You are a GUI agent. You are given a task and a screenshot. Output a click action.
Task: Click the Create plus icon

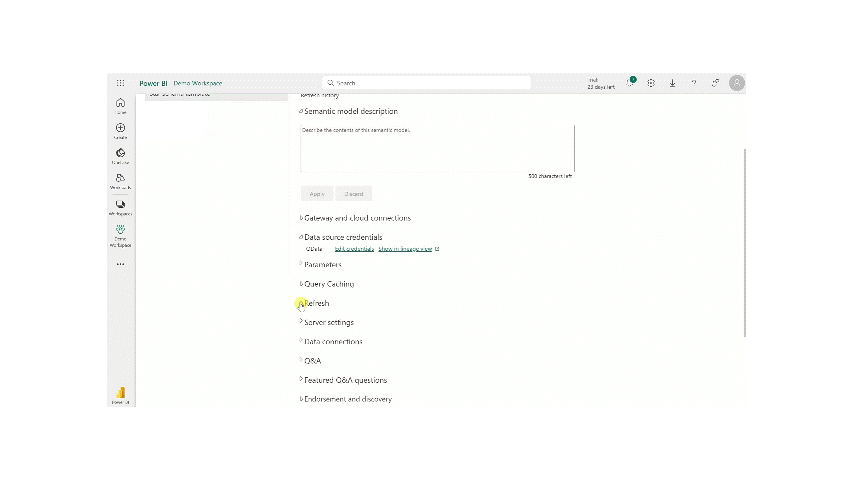click(x=120, y=129)
